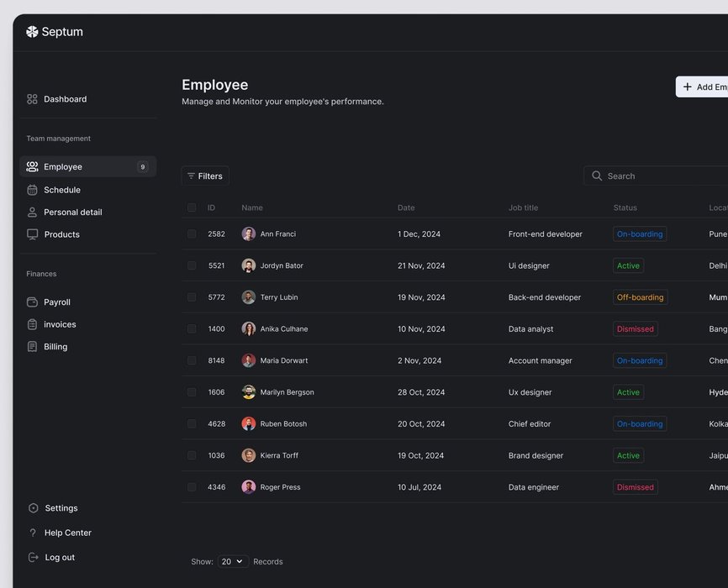Screen dimensions: 728x588
Task: Toggle the select-all checkbox in table header
Action: pyautogui.click(x=192, y=207)
